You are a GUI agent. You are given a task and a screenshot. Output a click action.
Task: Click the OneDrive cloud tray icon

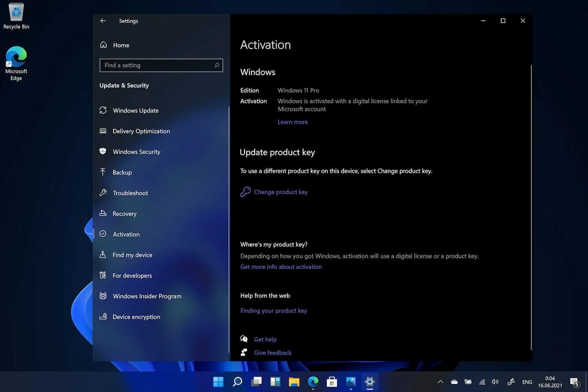click(454, 382)
